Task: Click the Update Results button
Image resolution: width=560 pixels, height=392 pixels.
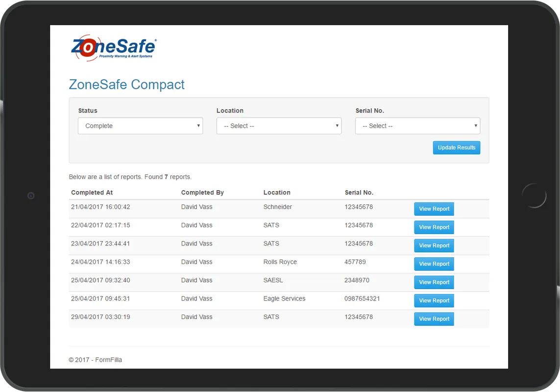Action: pyautogui.click(x=457, y=147)
